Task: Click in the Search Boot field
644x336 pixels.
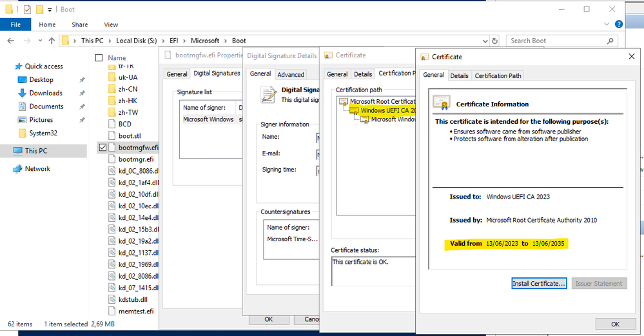Action: (556, 41)
